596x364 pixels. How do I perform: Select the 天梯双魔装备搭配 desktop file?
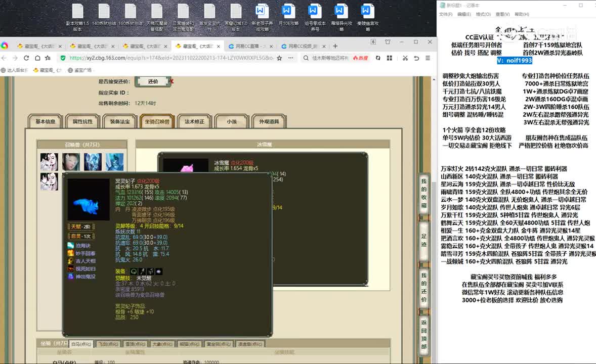coord(157,17)
